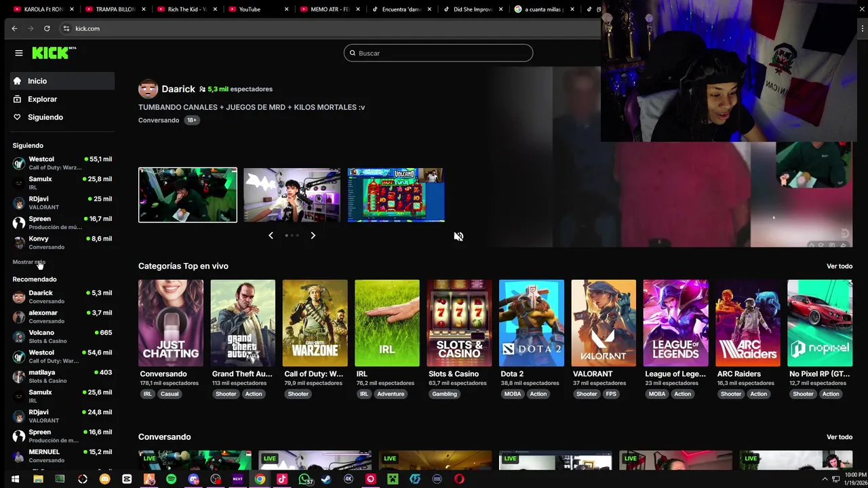Reload the page in Chrome

(47, 28)
